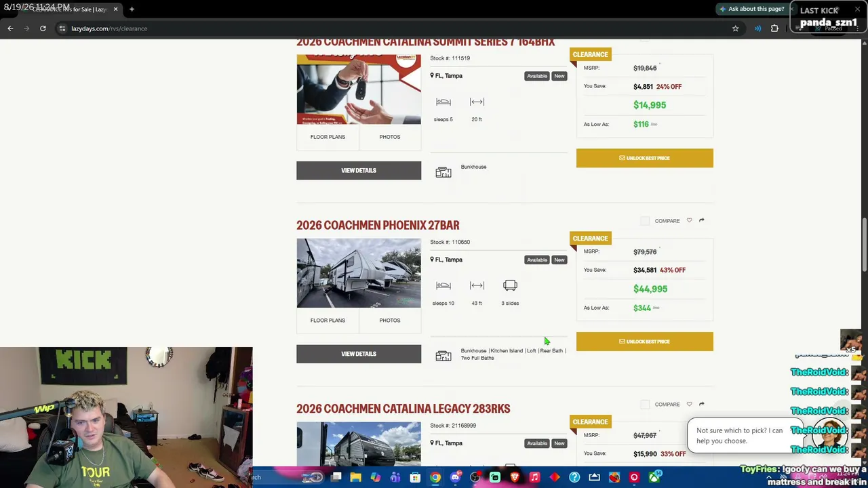Favorite the Catalina Legacy 283RKS with heart icon
The height and width of the screenshot is (488, 868).
689,404
